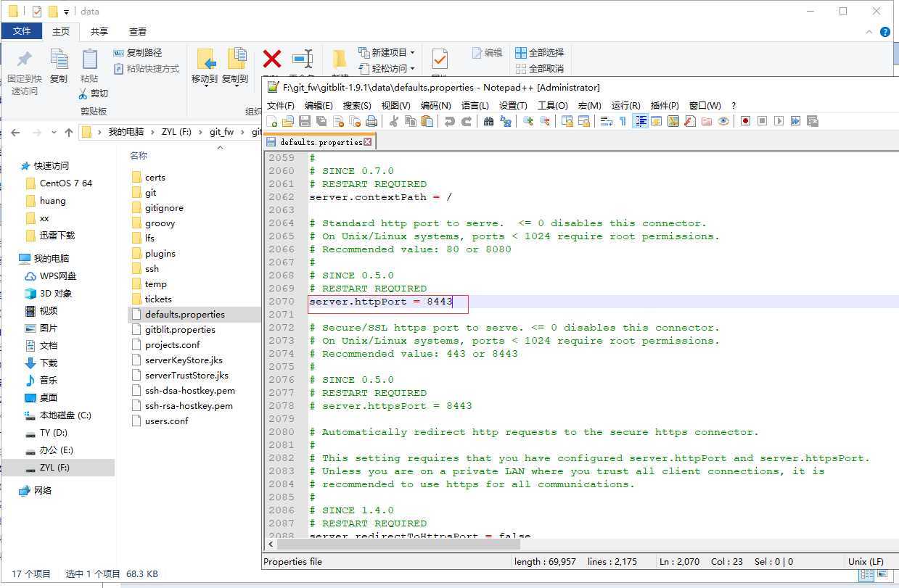Open the 搜索(S) menu in Notepad++
Screen dimensions: 899x588
(x=357, y=105)
